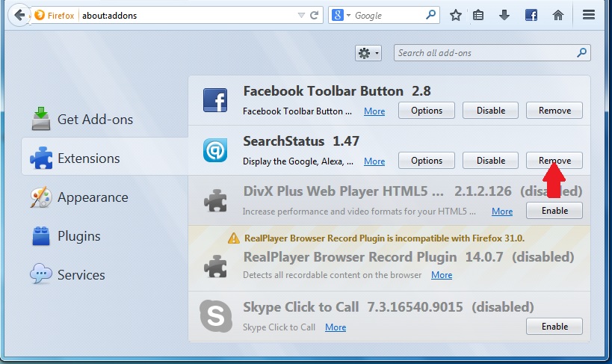
Task: Click the Search all add-ons field
Action: point(484,53)
